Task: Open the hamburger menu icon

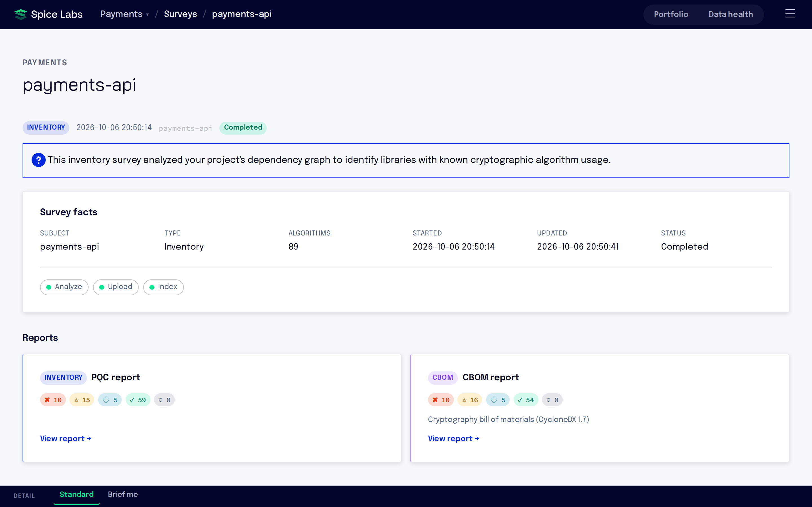Action: [790, 14]
